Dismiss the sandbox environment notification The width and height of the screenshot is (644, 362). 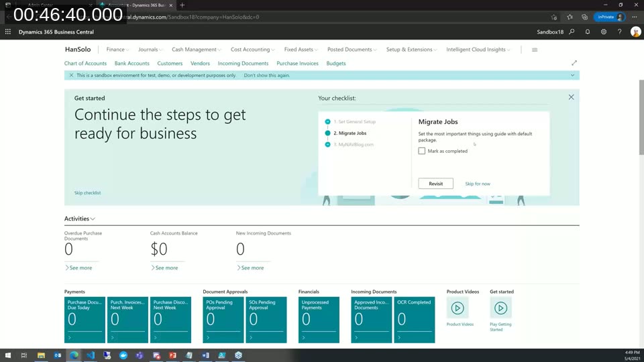tap(71, 75)
